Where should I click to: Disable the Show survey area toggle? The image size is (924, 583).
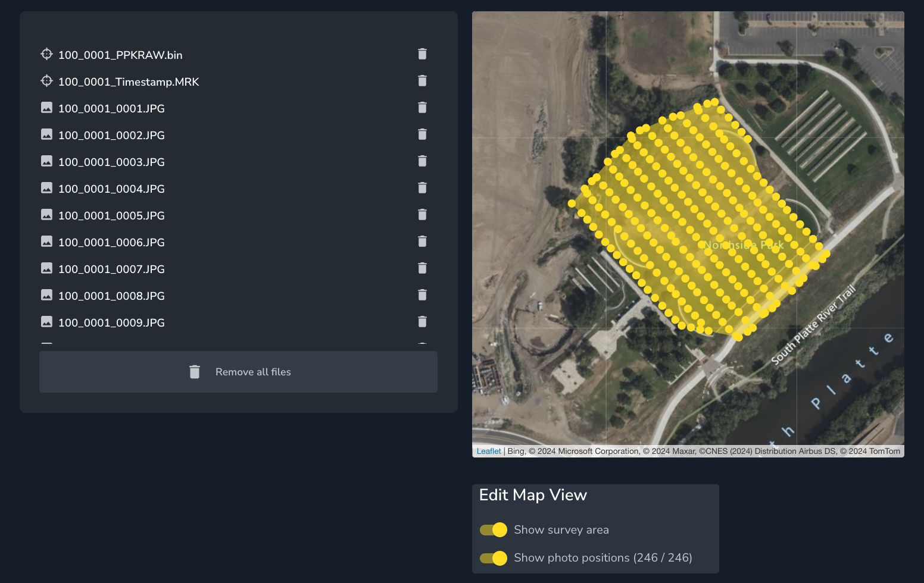point(493,529)
